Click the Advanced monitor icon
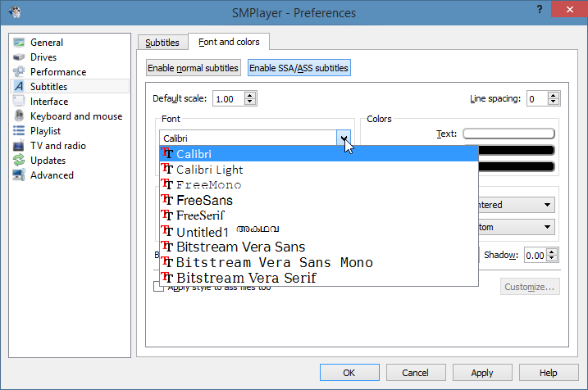The height and width of the screenshot is (390, 588). (x=19, y=175)
